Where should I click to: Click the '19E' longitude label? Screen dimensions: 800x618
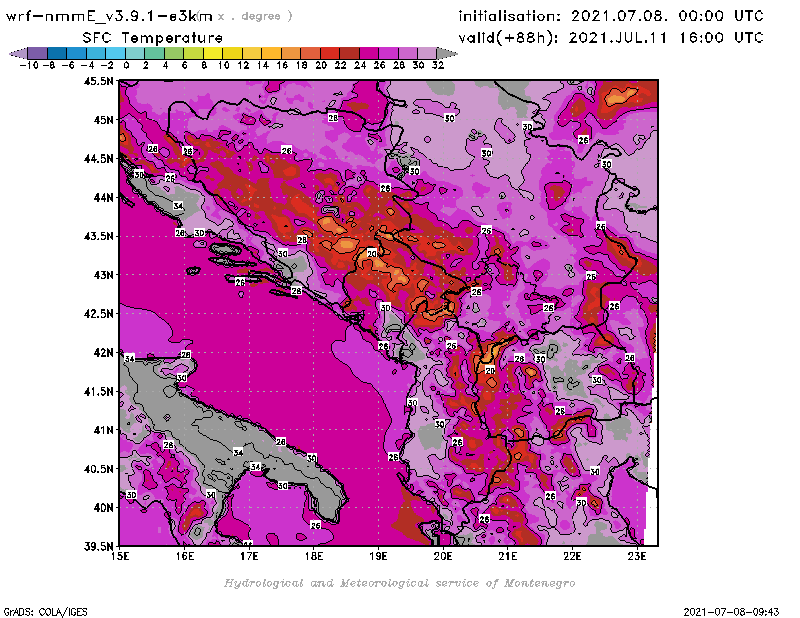click(x=378, y=556)
